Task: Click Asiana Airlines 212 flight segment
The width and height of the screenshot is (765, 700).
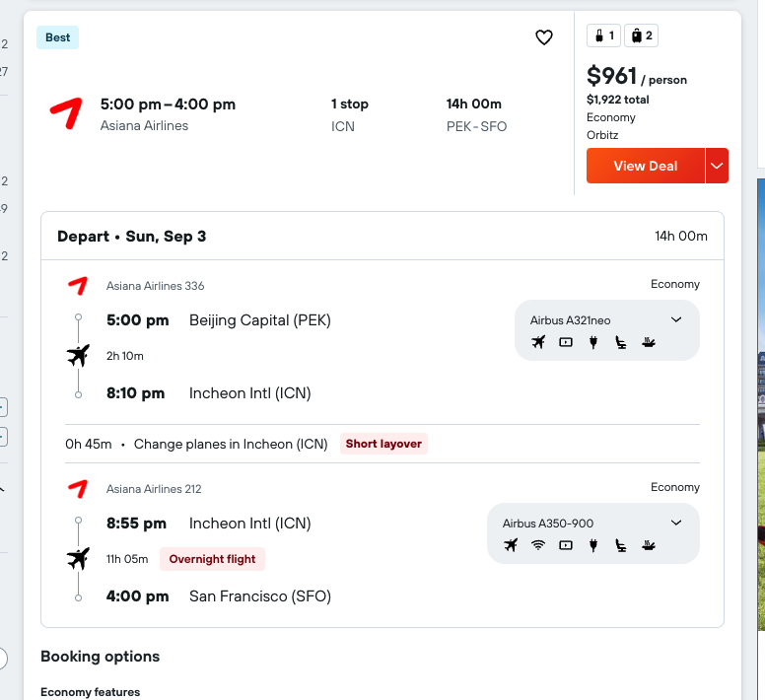Action: coord(154,489)
